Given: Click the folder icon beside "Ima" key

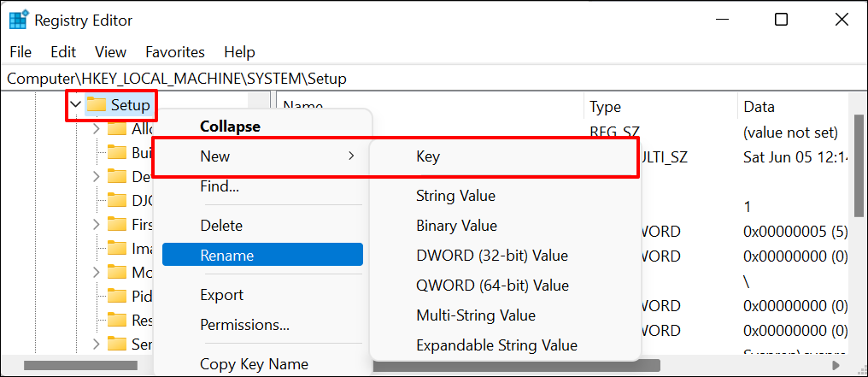Looking at the screenshot, I should tap(117, 248).
